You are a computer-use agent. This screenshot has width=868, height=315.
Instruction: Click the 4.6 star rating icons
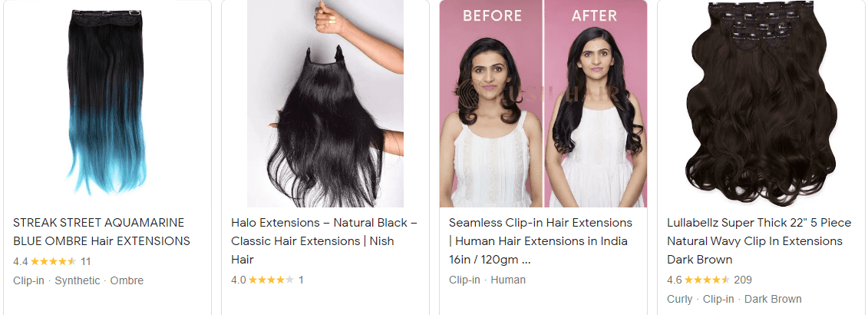click(707, 280)
